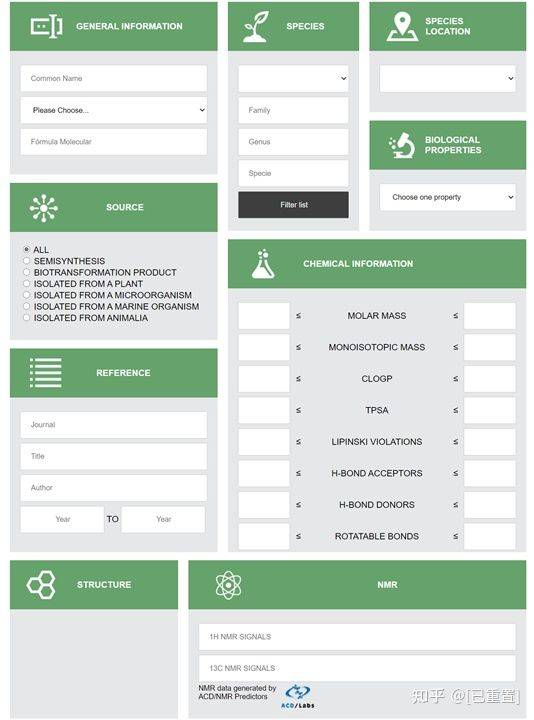Click the Filter list button
Viewport: 534px width, 720px height.
coord(293,205)
